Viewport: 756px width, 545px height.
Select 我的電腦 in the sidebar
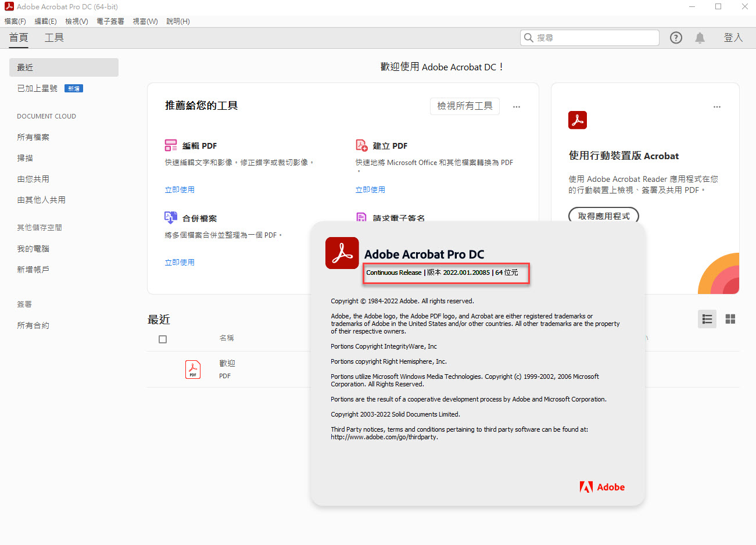pyautogui.click(x=33, y=249)
